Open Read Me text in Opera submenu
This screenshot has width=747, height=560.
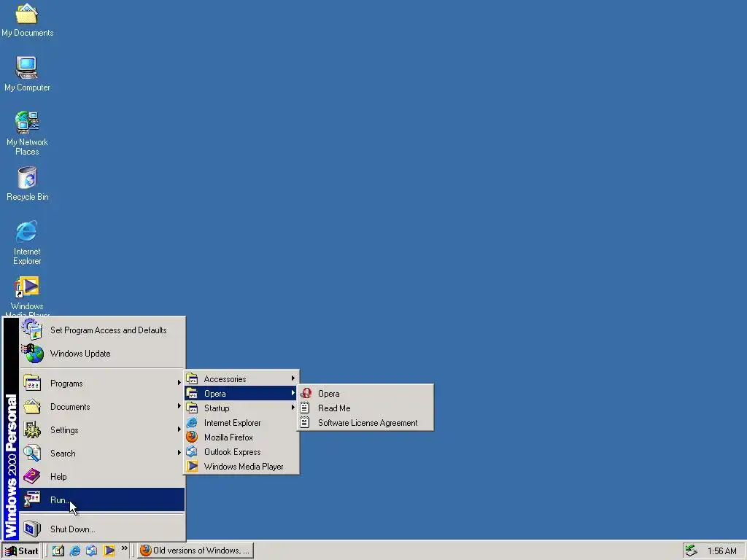point(334,408)
